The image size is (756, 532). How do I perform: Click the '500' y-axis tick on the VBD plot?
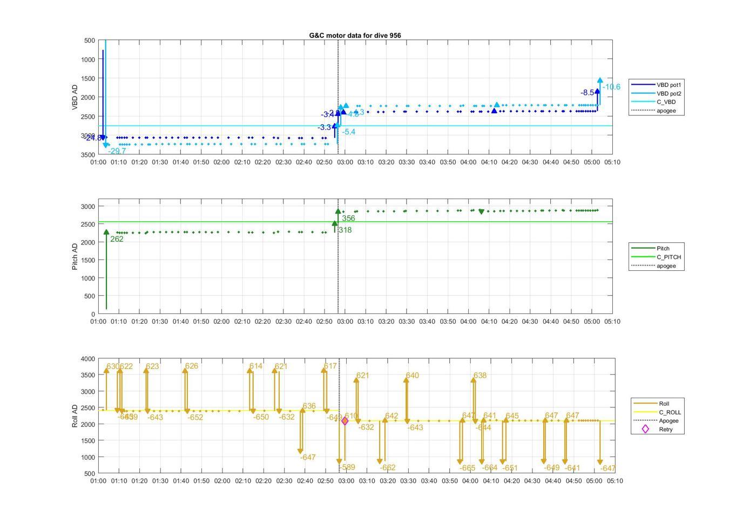[90, 40]
